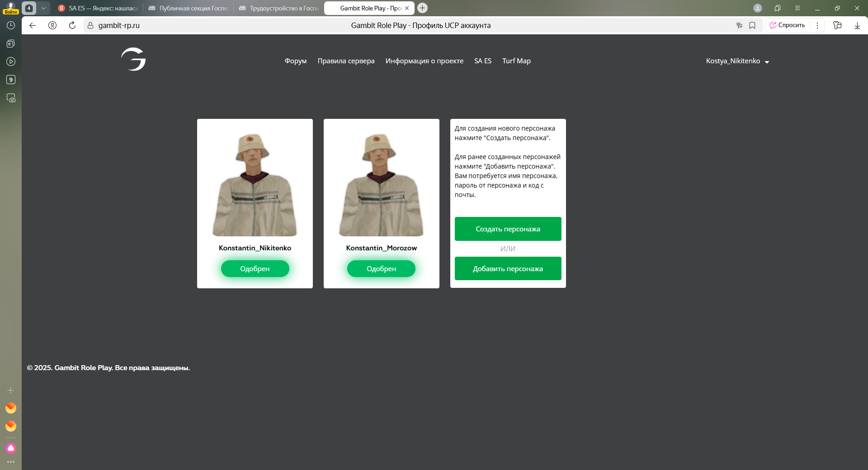This screenshot has width=868, height=470.
Task: Open the downloads arrow icon
Action: click(857, 25)
